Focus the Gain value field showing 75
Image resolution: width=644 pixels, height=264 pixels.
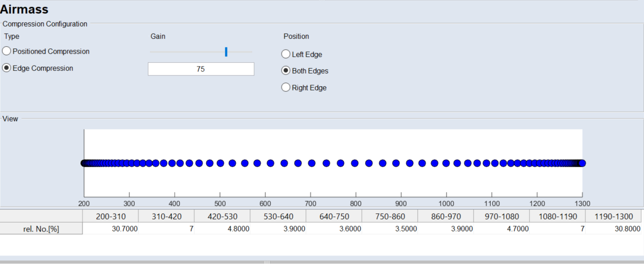tap(201, 69)
